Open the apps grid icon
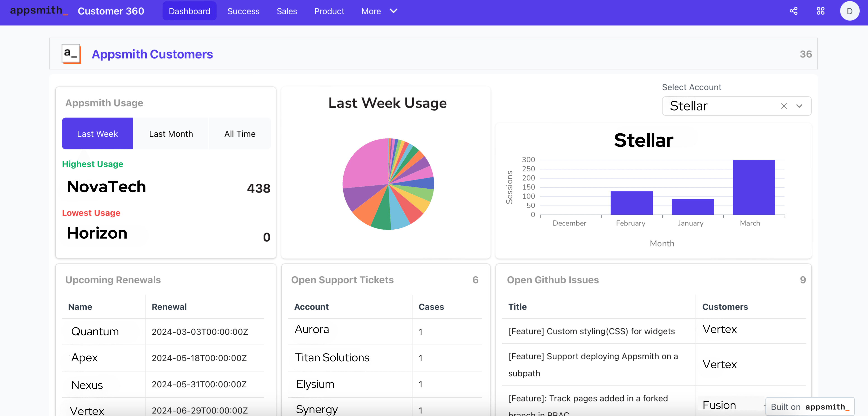The width and height of the screenshot is (868, 416). point(821,11)
